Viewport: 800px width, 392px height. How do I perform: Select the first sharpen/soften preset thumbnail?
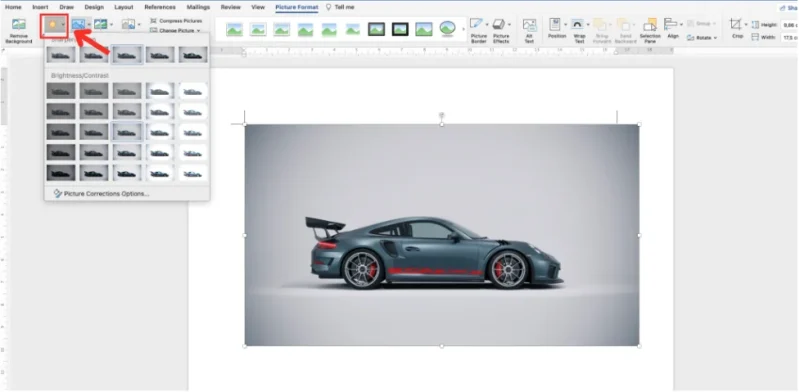click(61, 55)
